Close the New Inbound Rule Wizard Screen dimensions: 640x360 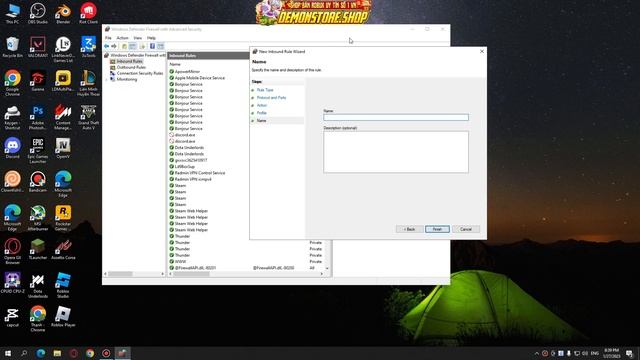click(x=482, y=51)
